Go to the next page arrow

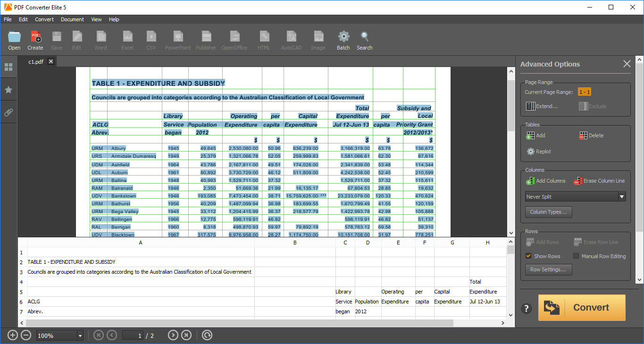tap(173, 336)
